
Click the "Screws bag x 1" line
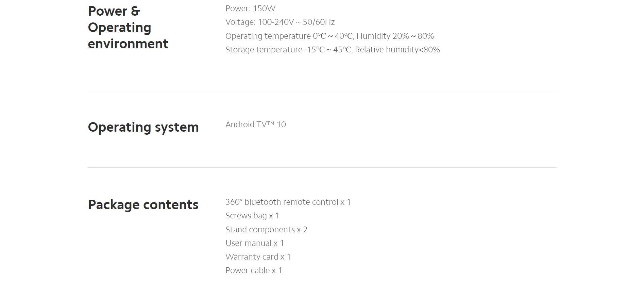click(x=252, y=216)
